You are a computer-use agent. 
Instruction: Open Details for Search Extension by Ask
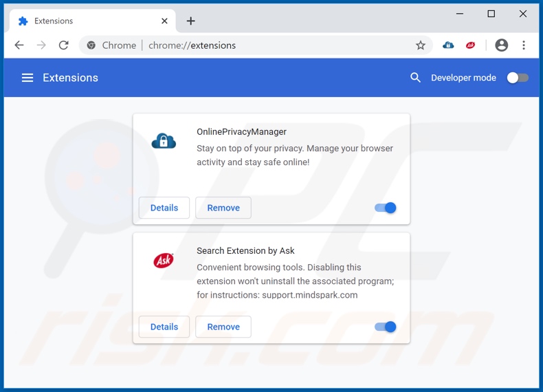(x=164, y=327)
